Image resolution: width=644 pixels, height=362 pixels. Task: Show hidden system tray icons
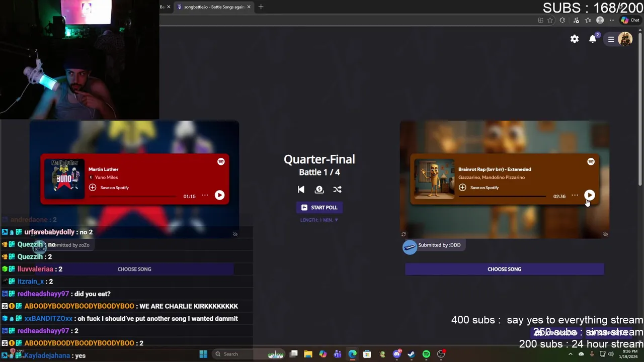click(570, 354)
